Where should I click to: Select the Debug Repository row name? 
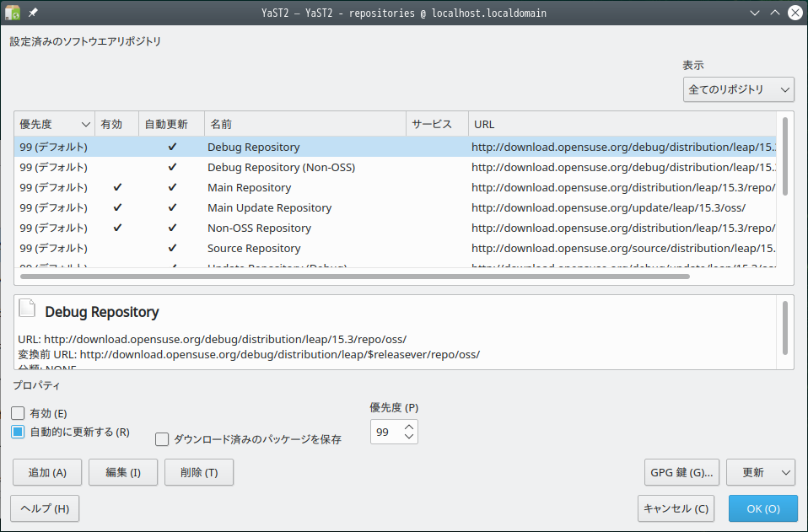tap(254, 147)
